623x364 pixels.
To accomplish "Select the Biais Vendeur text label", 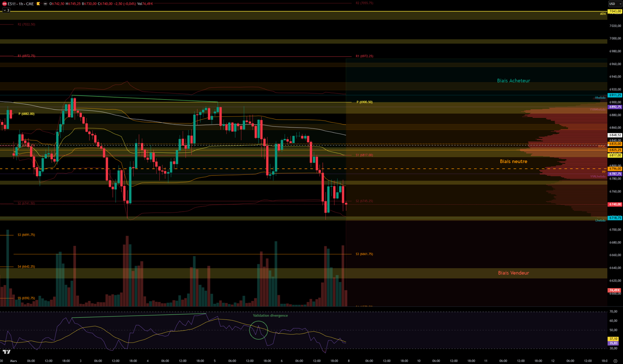I will 513,273.
